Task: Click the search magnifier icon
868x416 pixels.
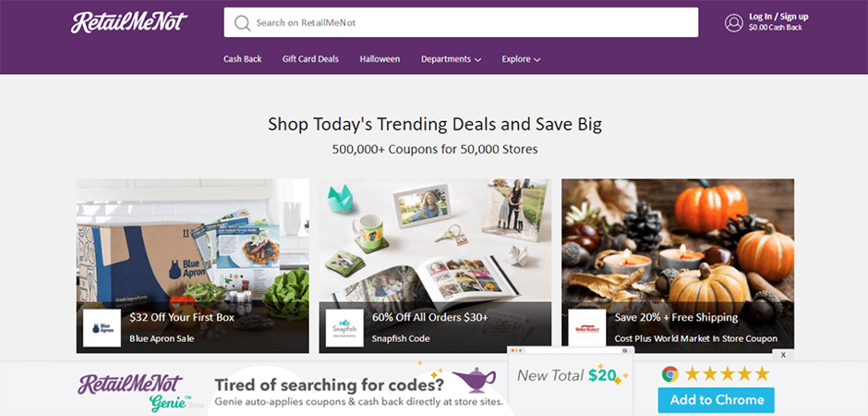Action: [x=243, y=23]
